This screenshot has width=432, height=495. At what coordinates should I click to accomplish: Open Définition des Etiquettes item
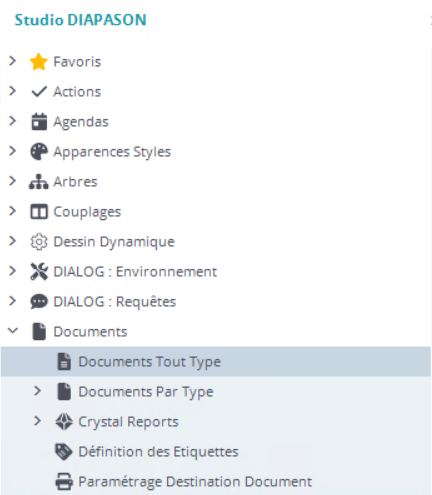point(158,452)
